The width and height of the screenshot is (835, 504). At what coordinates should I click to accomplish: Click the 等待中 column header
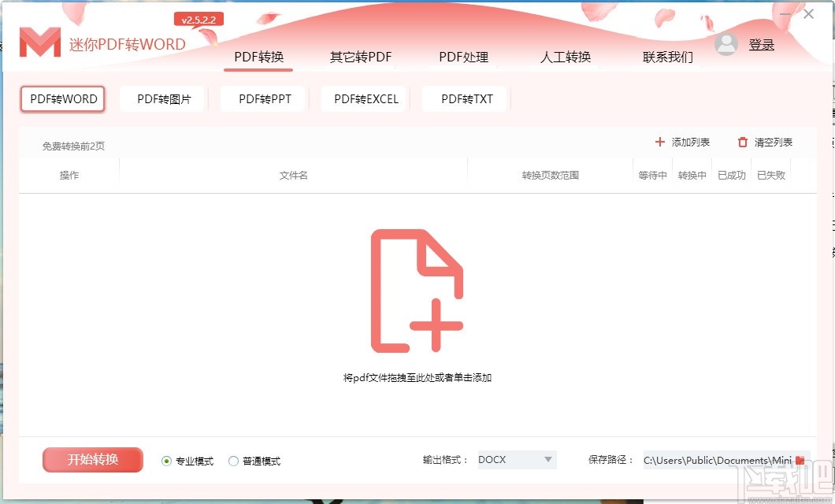pos(652,175)
